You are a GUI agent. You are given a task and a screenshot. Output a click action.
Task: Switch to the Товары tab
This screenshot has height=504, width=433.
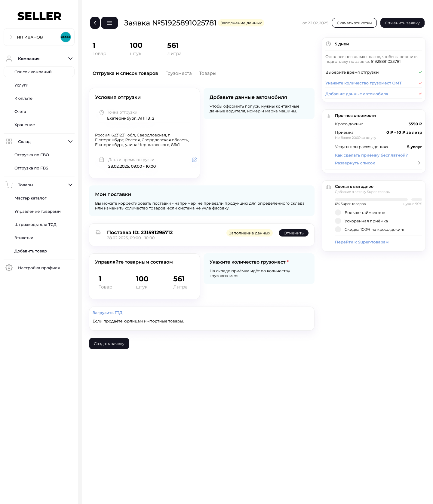pyautogui.click(x=207, y=73)
